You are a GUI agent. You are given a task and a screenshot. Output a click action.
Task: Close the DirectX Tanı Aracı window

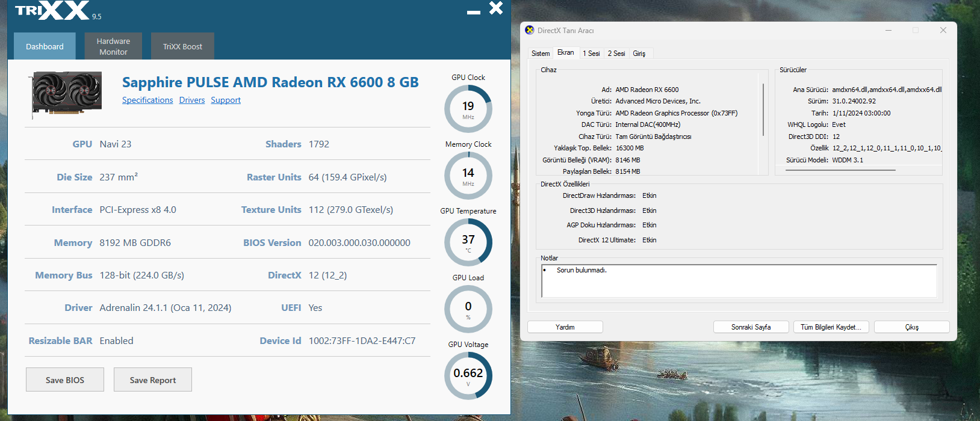pyautogui.click(x=943, y=30)
